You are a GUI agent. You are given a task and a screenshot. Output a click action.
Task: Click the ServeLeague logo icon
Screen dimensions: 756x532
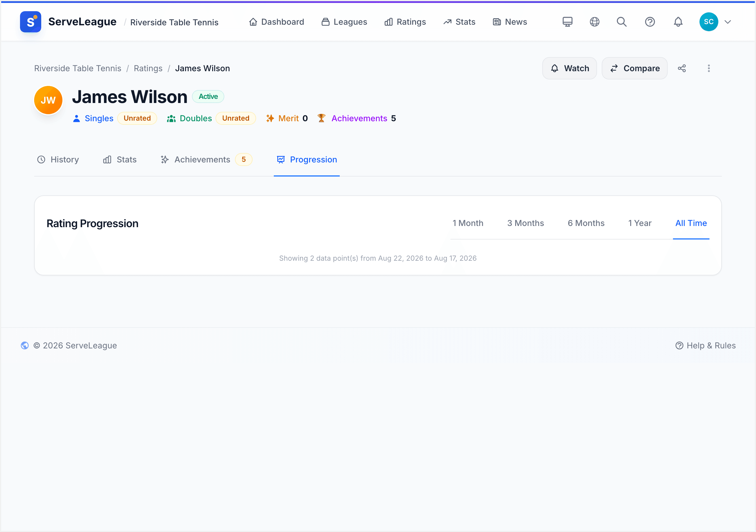[30, 22]
